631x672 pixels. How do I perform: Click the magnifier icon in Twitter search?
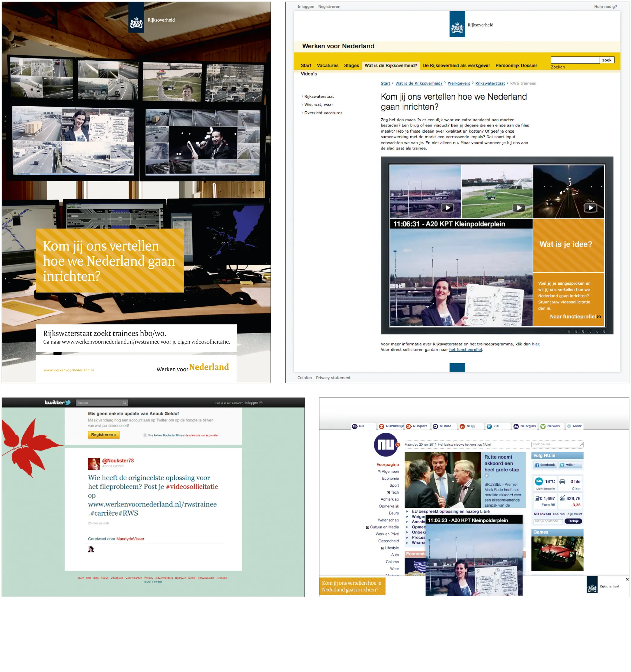124,403
